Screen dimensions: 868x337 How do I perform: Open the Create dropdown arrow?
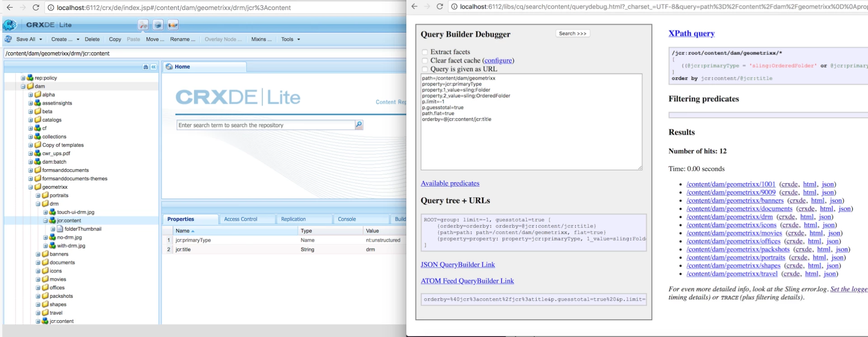78,39
